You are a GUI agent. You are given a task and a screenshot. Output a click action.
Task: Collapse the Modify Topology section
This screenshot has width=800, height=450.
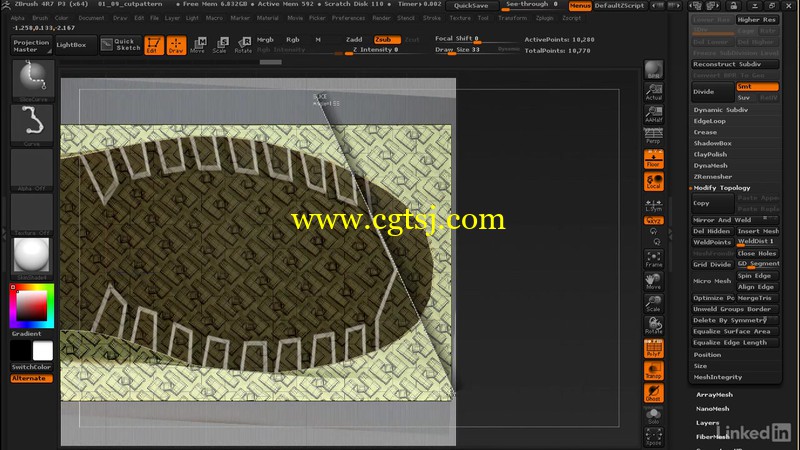click(x=722, y=188)
